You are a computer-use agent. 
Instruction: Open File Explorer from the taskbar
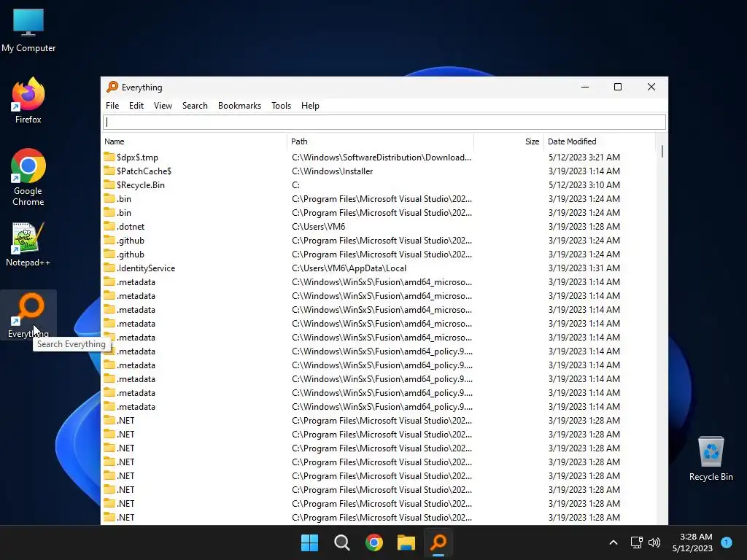tap(406, 542)
